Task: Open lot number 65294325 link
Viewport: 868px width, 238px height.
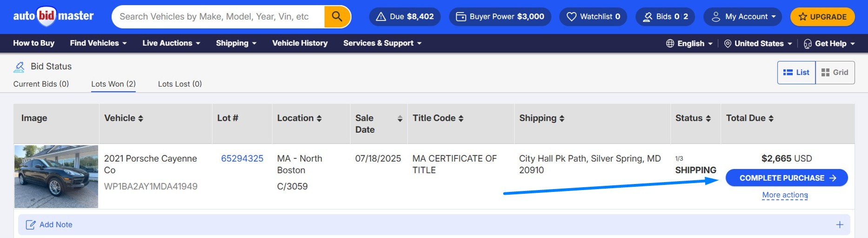Action: pos(242,158)
